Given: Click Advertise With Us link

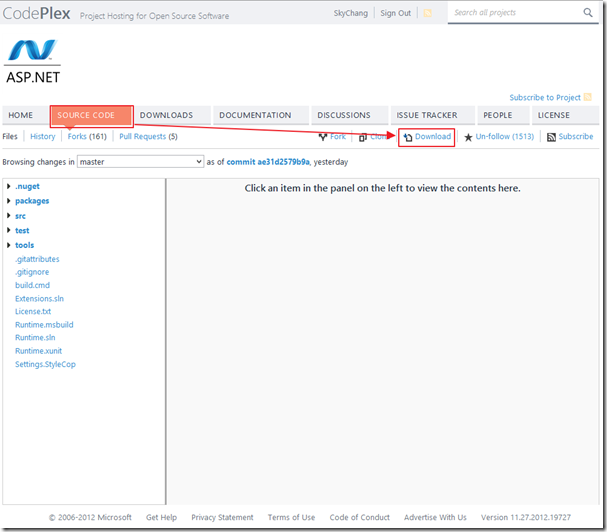Looking at the screenshot, I should pos(435,517).
